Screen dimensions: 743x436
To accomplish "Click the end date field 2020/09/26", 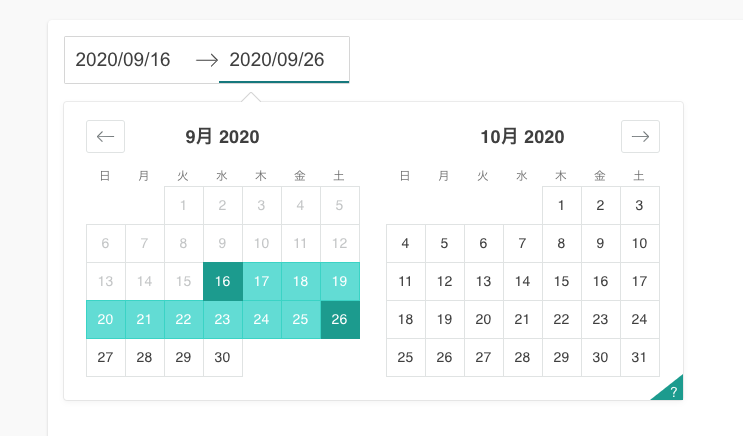I will click(277, 60).
